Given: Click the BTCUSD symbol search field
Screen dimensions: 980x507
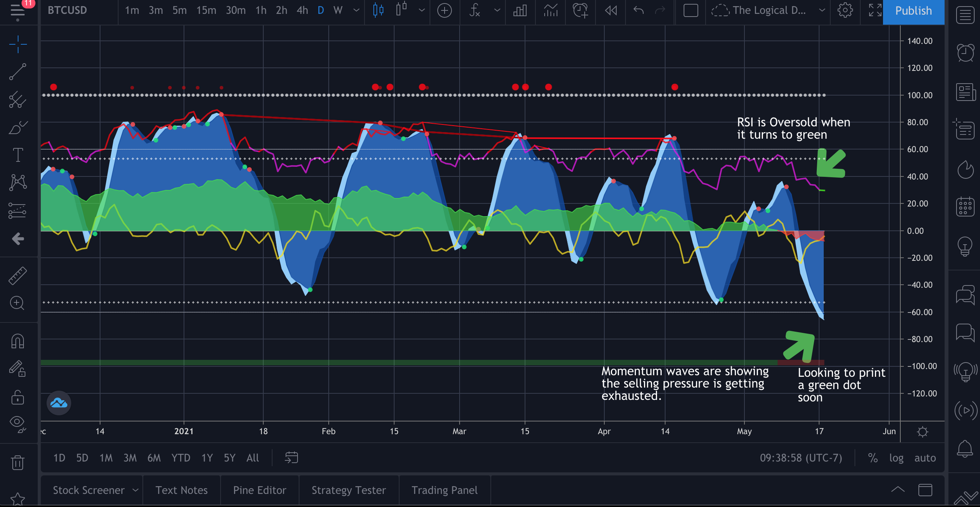Looking at the screenshot, I should pyautogui.click(x=67, y=10).
